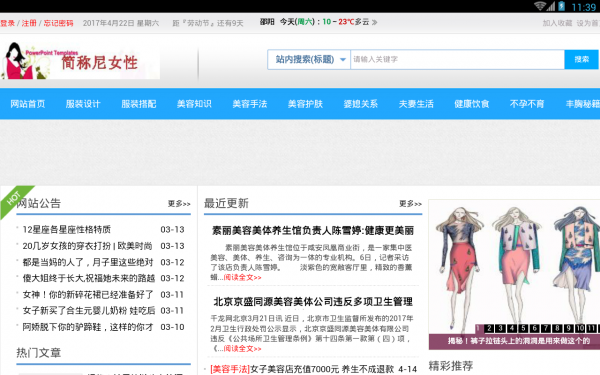Open the 婆媳关系 navigation item
This screenshot has width=600, height=375.
click(x=360, y=104)
